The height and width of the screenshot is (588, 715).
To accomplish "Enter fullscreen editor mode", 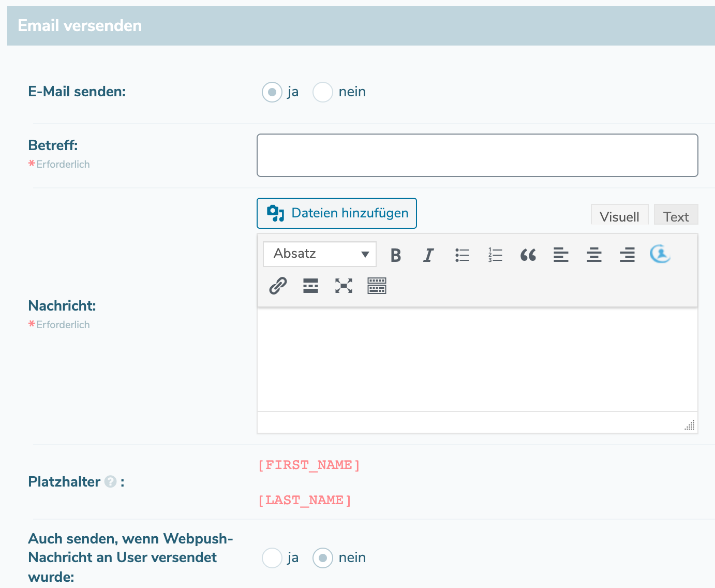I will pyautogui.click(x=344, y=286).
